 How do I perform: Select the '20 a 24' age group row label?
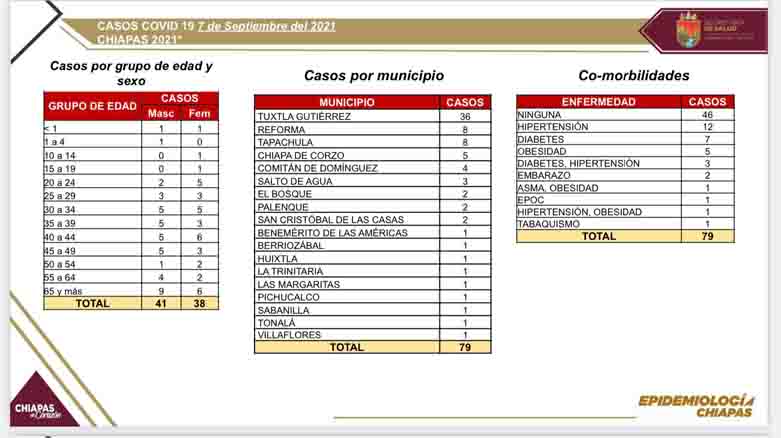coord(60,182)
